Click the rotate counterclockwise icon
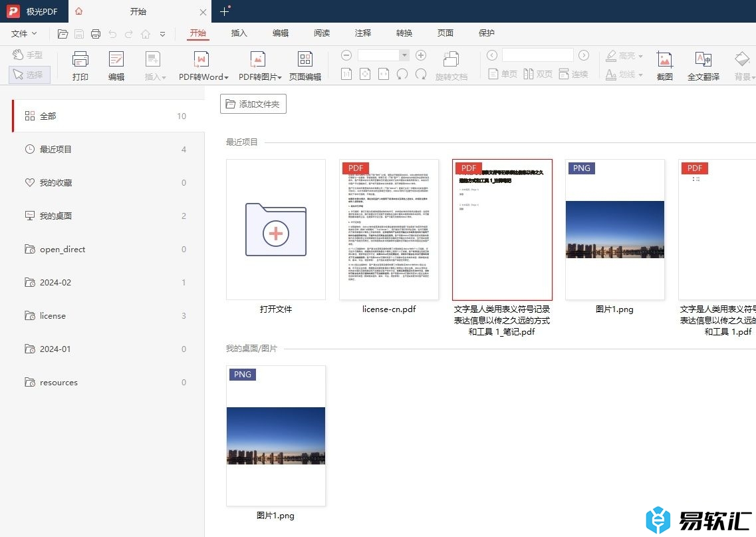756x537 pixels. point(402,74)
